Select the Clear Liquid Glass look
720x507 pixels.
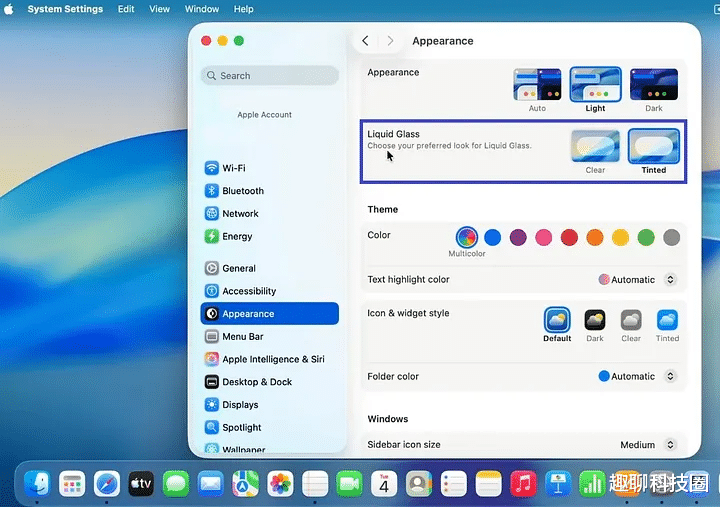click(x=595, y=146)
